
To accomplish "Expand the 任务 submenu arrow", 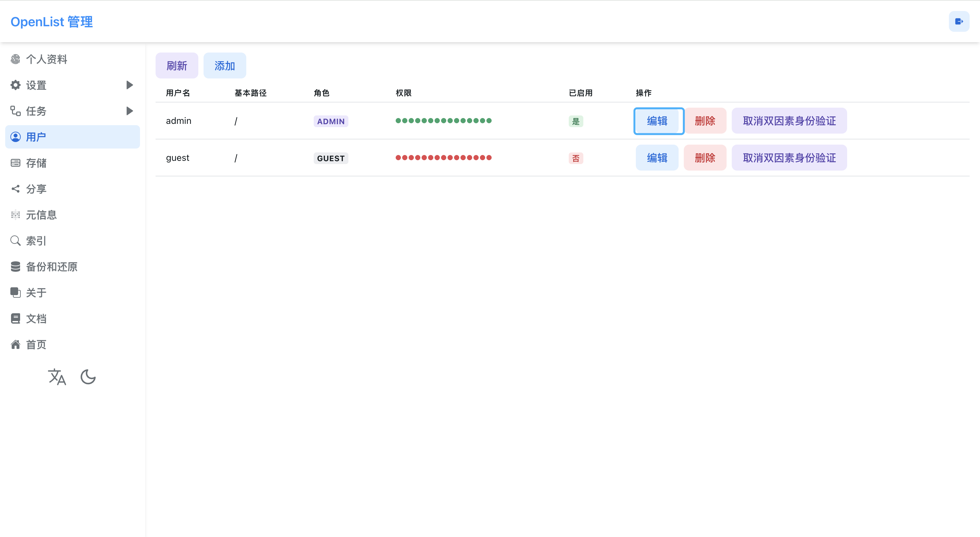I will pos(129,111).
